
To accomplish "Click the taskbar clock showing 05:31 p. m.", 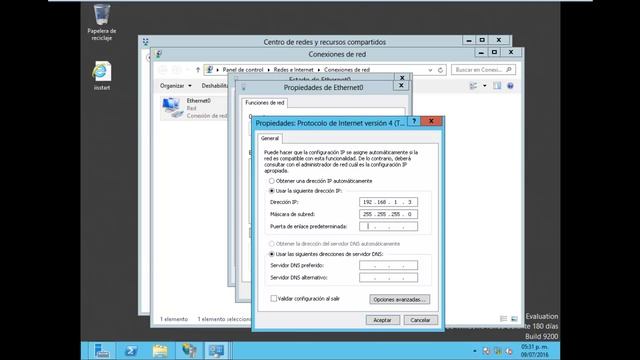I will tap(534, 351).
